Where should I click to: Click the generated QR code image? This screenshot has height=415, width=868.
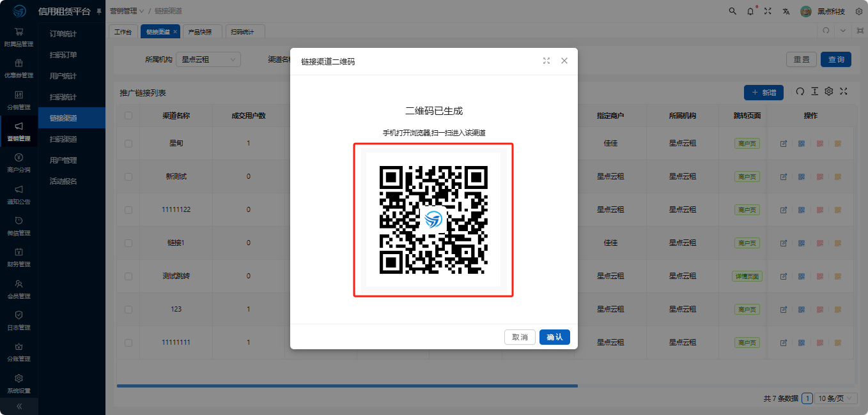click(x=434, y=220)
